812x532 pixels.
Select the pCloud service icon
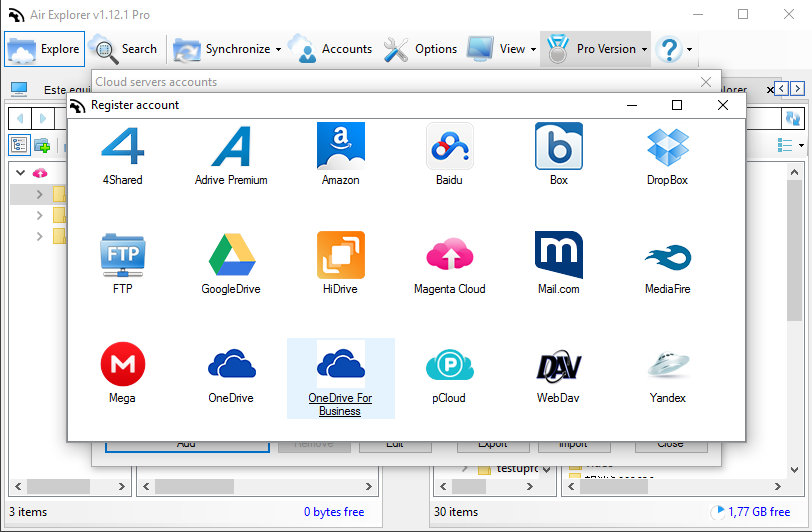click(450, 365)
